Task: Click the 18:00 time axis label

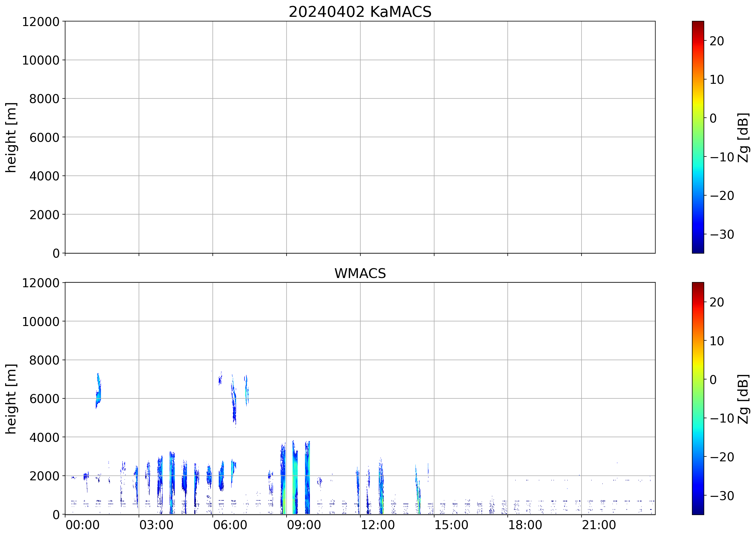Action: 525,525
